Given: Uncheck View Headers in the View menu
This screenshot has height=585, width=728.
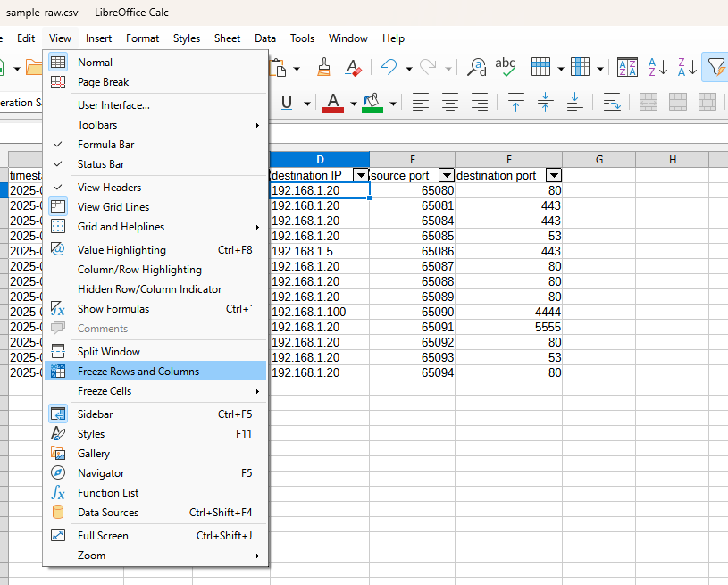Looking at the screenshot, I should click(109, 188).
